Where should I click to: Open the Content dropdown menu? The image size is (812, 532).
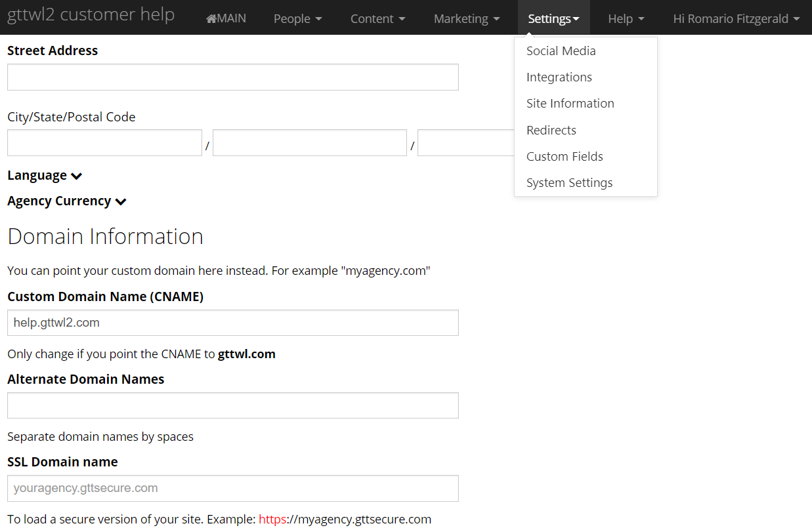[377, 19]
